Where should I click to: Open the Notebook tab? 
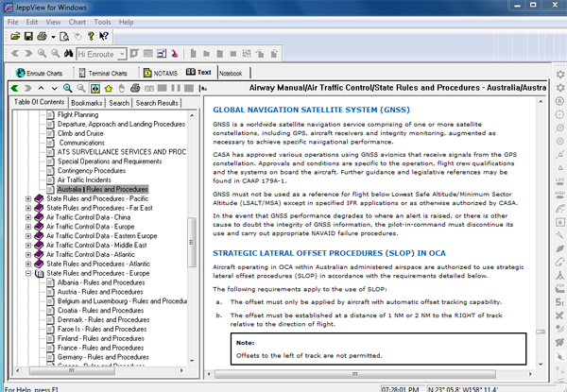pyautogui.click(x=231, y=74)
